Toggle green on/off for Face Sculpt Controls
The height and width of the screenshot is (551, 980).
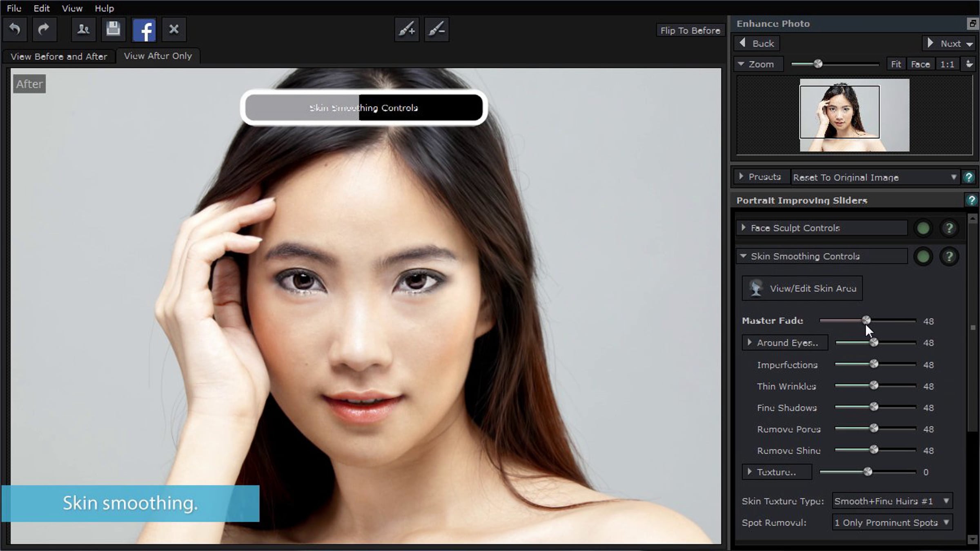(x=923, y=228)
